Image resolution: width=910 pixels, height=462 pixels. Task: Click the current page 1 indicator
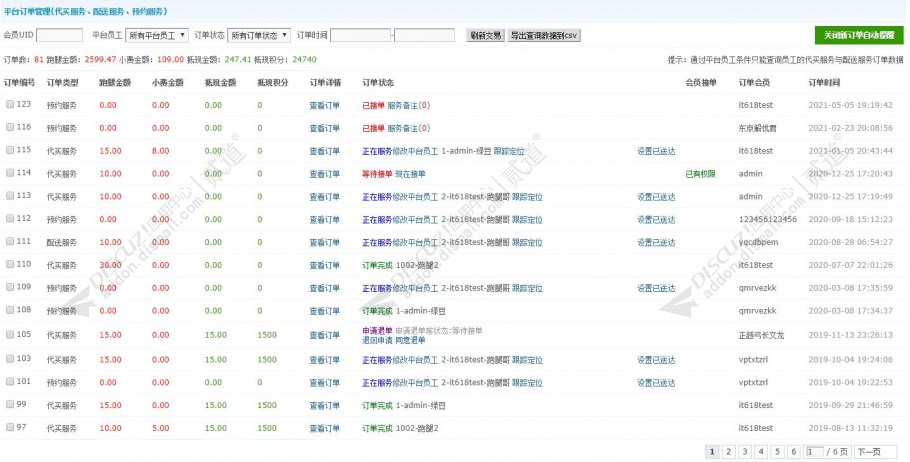[x=712, y=452]
